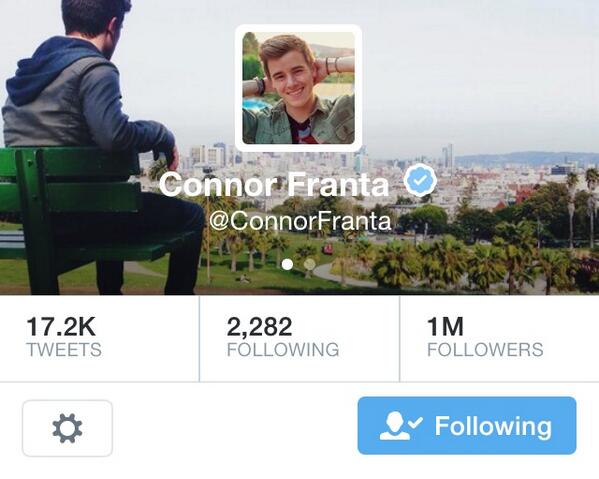Click the person-checkmark icon on Following button
The height and width of the screenshot is (479, 599).
[x=401, y=426]
